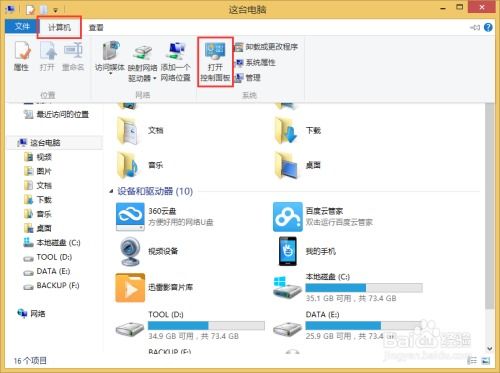Screen dimensions: 500x373
Task: Open the quick access toolbar customize dropdown
Action: pyautogui.click(x=56, y=10)
